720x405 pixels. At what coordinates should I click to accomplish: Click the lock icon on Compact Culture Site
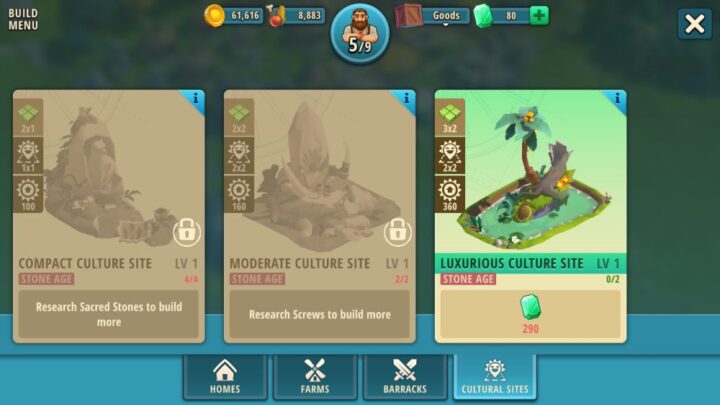pos(186,232)
